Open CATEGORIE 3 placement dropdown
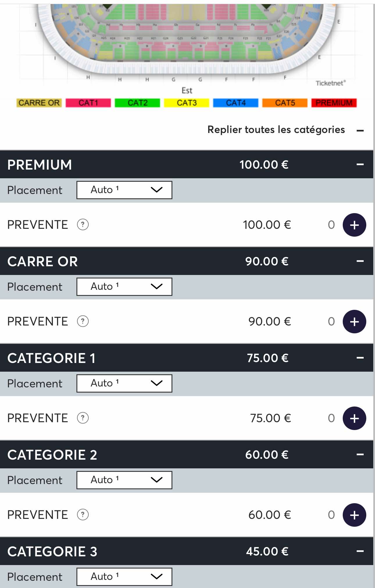375x588 pixels. coord(124,577)
